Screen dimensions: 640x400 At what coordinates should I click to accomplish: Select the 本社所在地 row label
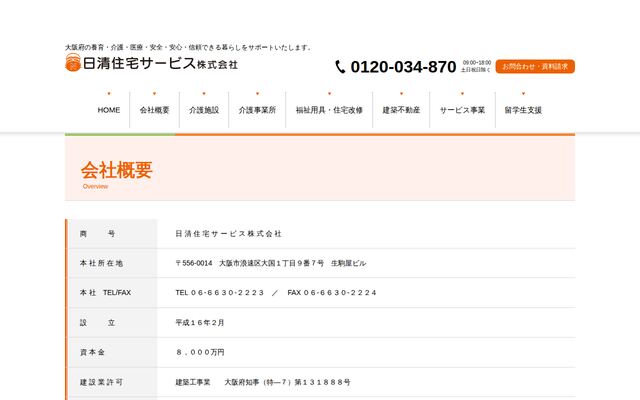click(101, 263)
